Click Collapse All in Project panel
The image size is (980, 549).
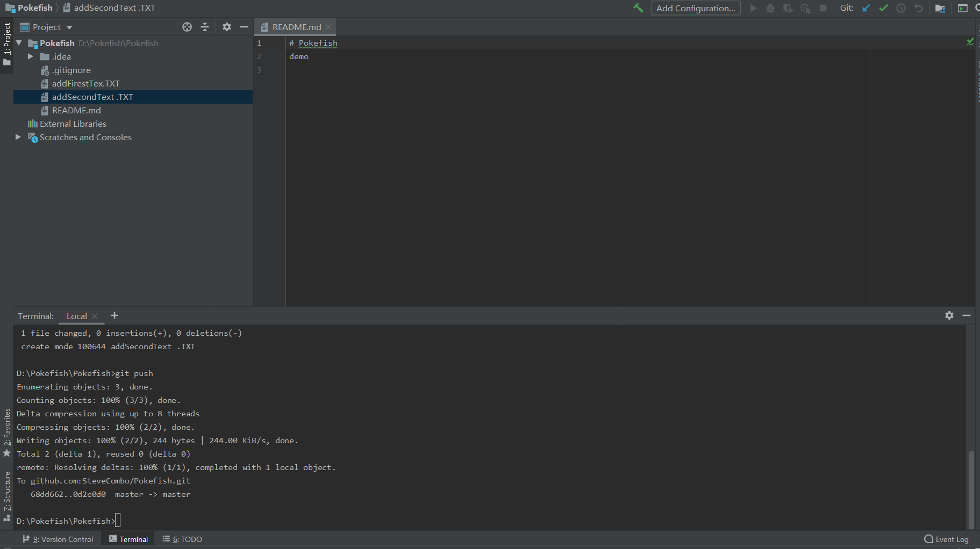pyautogui.click(x=205, y=27)
